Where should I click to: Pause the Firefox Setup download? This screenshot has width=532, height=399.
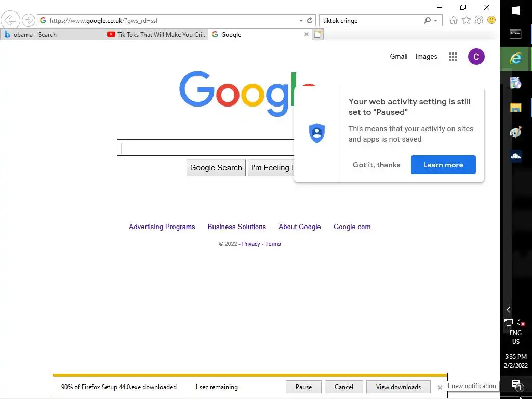(303, 387)
